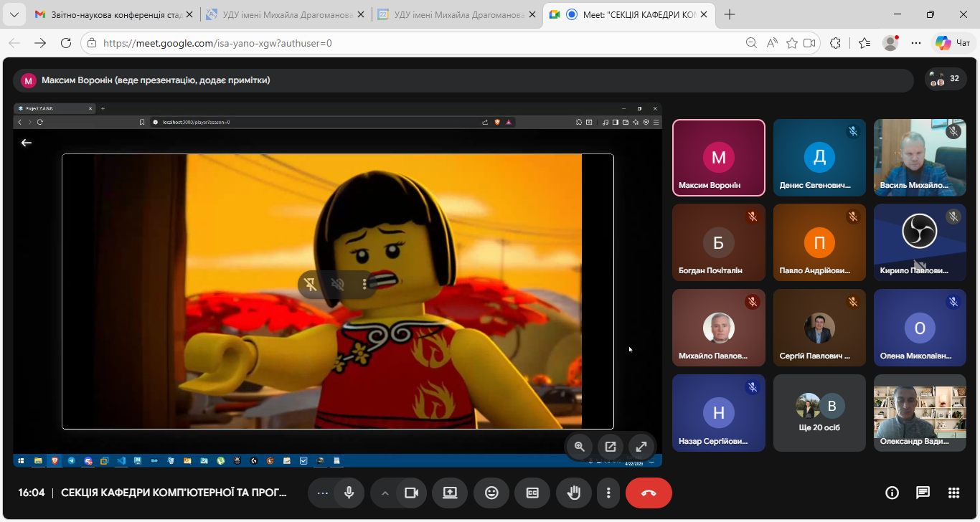980x522 pixels.
Task: Turn on captions with the CC button
Action: pyautogui.click(x=532, y=493)
